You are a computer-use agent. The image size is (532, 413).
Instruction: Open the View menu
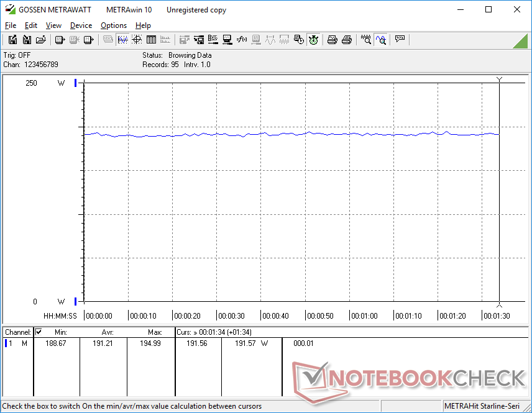click(53, 25)
